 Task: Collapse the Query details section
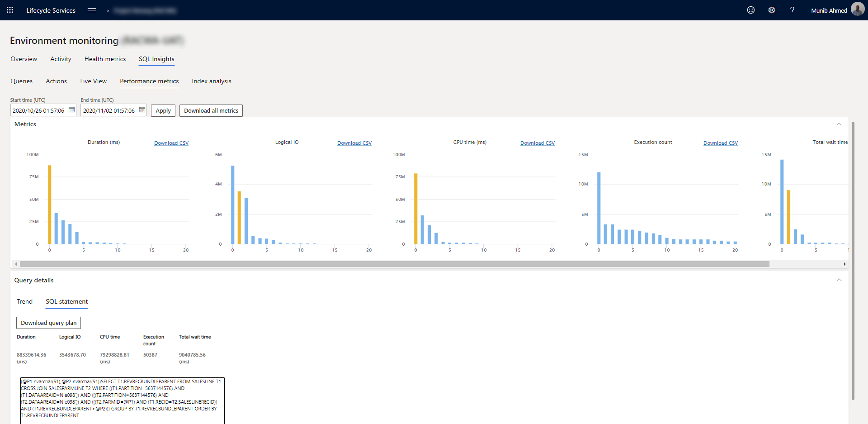(839, 280)
